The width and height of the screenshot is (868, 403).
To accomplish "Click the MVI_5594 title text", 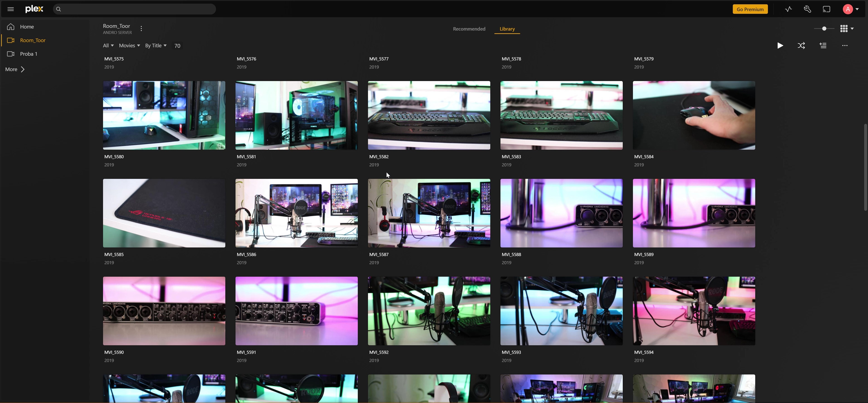I will (x=644, y=352).
